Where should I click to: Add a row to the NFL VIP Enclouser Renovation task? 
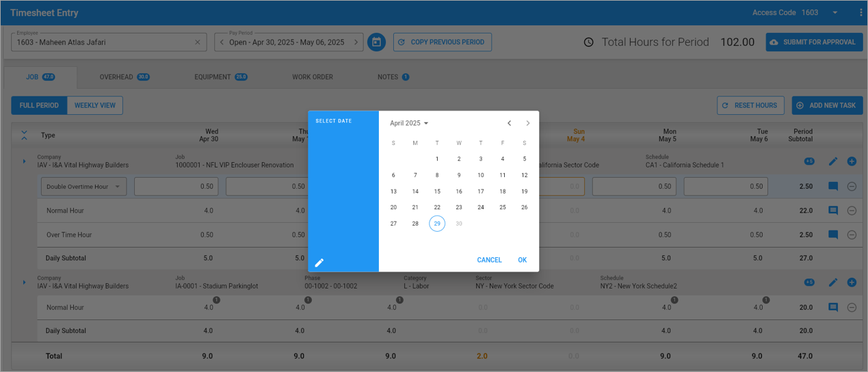(852, 161)
